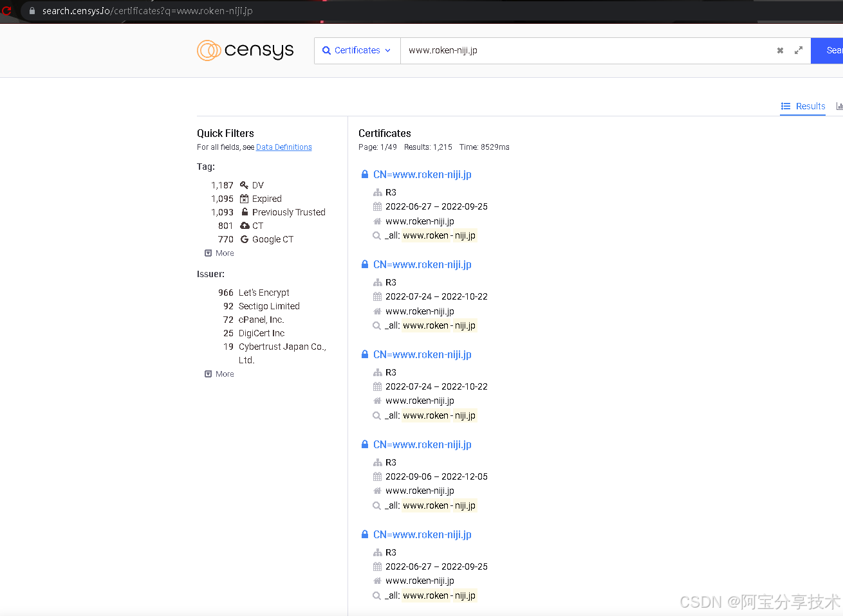Click the key icon beside DV tag

pos(244,185)
